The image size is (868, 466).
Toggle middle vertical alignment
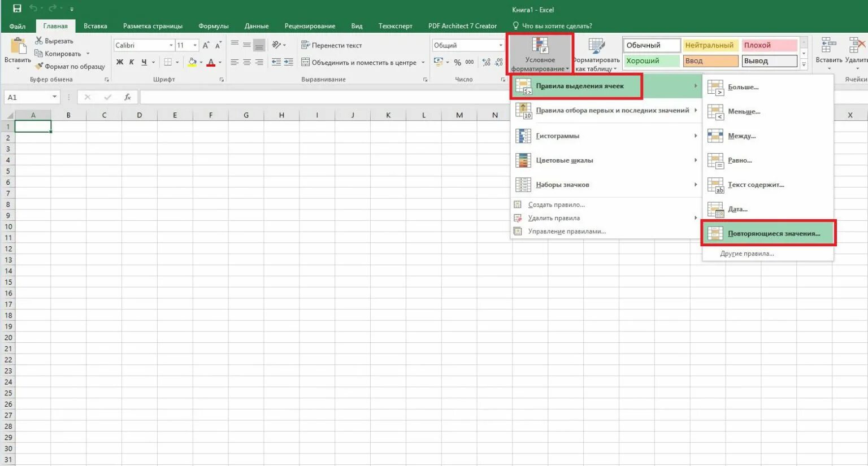247,45
